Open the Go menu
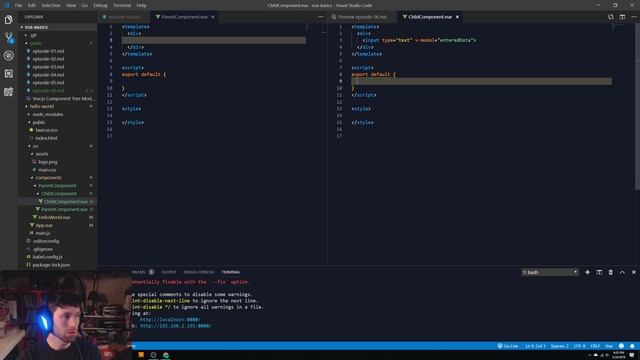The image size is (640, 360). pyautogui.click(x=84, y=5)
